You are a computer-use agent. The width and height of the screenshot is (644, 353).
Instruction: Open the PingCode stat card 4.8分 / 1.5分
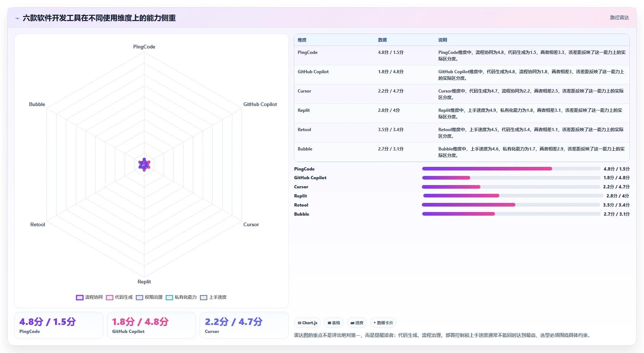(59, 325)
